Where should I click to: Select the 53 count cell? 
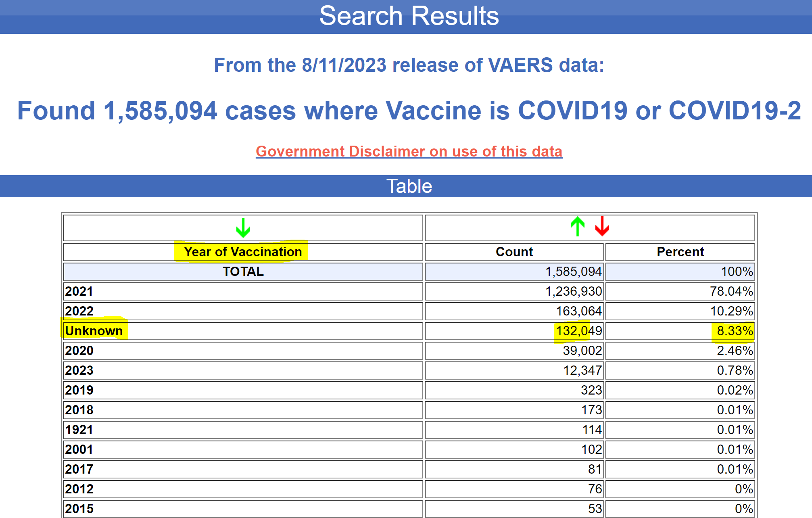514,509
